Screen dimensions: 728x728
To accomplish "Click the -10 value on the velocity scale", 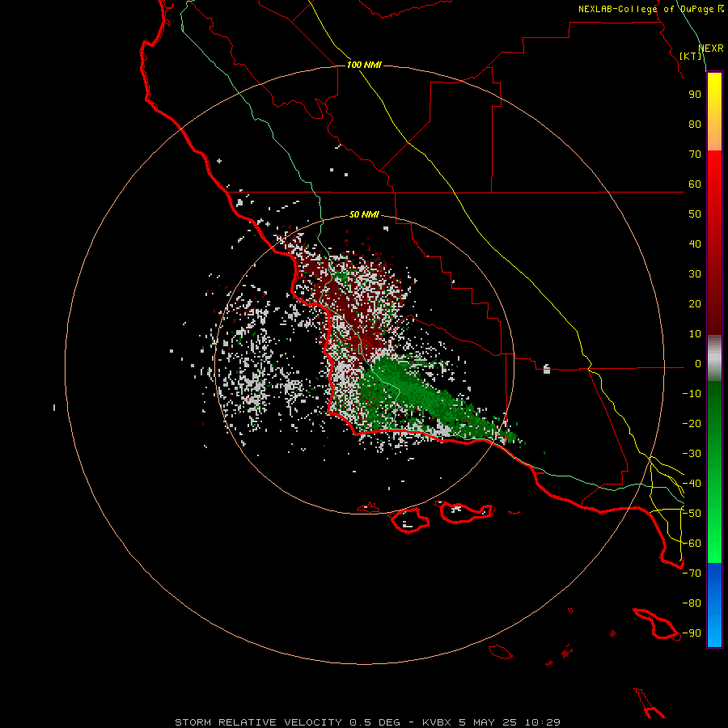I will point(692,394).
